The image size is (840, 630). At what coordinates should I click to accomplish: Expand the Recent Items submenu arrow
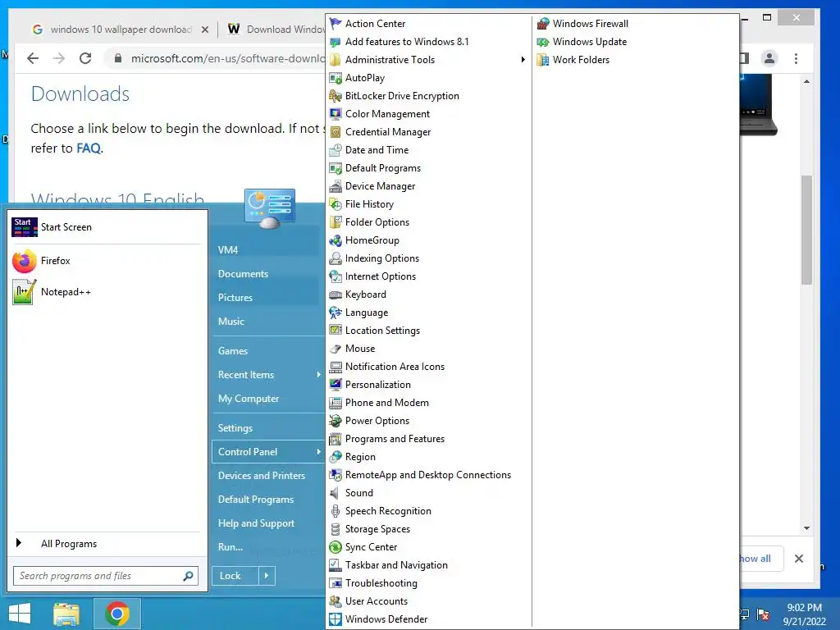coord(318,374)
